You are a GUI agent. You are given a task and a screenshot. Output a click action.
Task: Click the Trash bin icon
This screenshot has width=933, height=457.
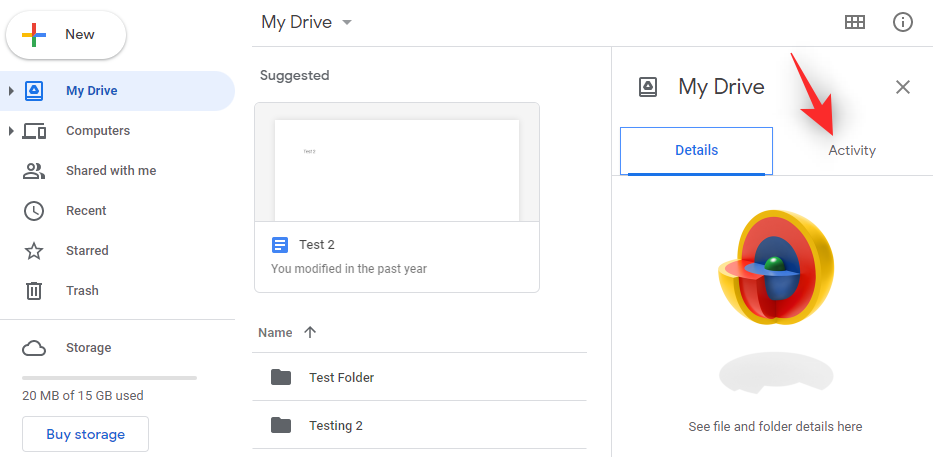pyautogui.click(x=34, y=291)
